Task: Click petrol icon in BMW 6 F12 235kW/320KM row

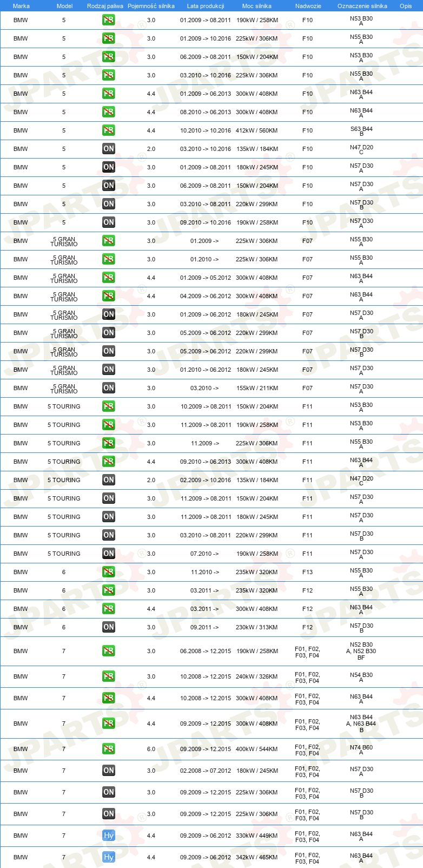Action: coord(109,590)
